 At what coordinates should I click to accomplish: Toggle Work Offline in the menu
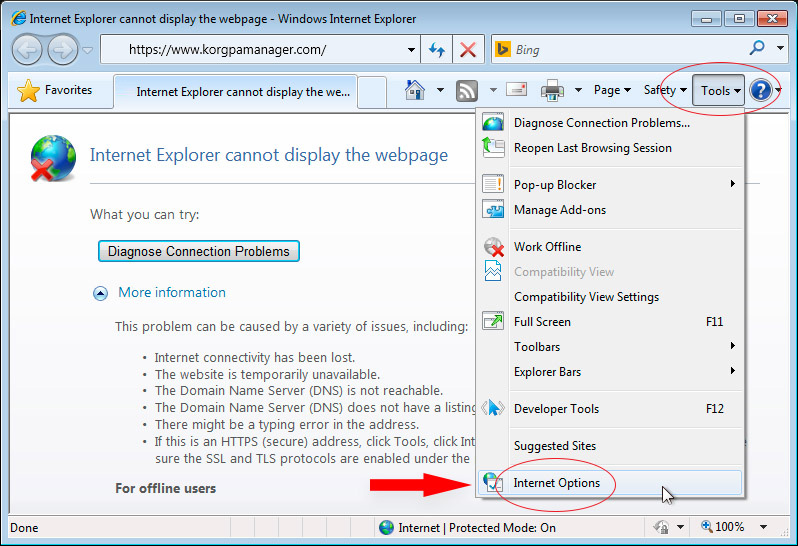(611, 247)
